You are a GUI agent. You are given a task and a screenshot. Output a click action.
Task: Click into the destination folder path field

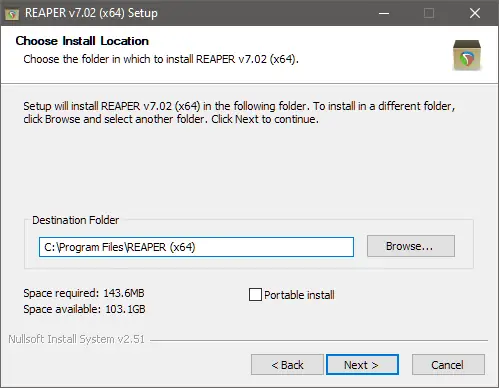coord(196,247)
